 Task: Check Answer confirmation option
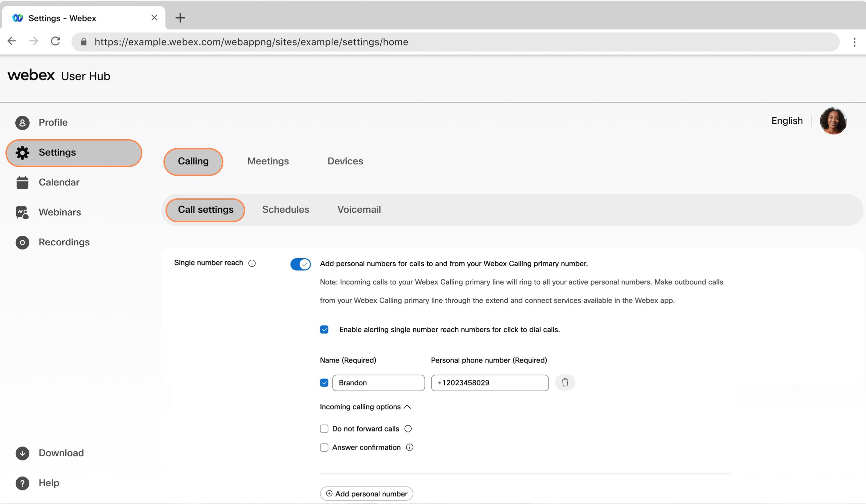(324, 448)
